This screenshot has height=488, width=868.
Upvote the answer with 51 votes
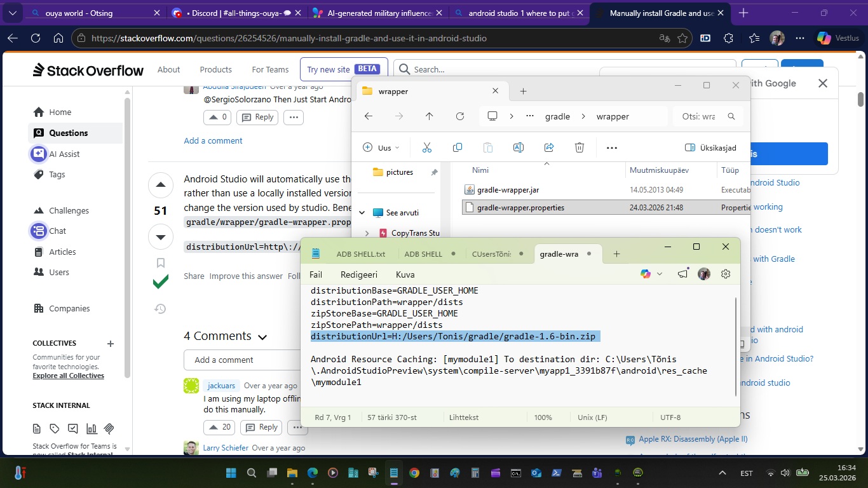161,185
